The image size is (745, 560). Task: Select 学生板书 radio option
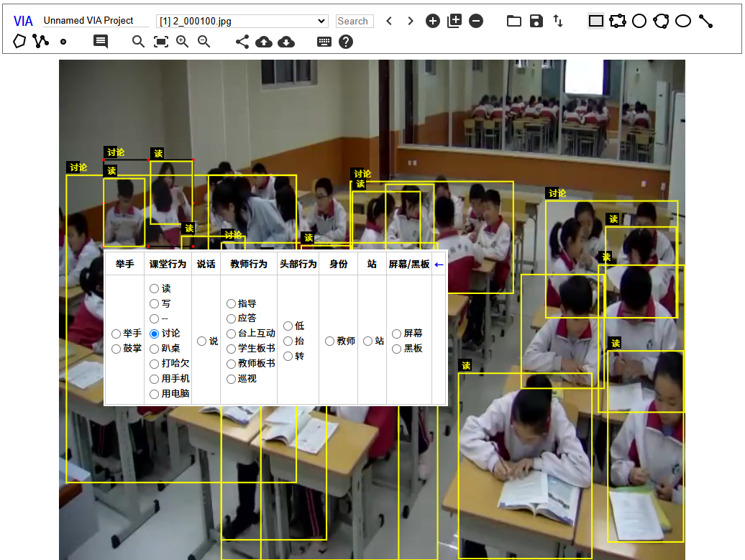[231, 349]
